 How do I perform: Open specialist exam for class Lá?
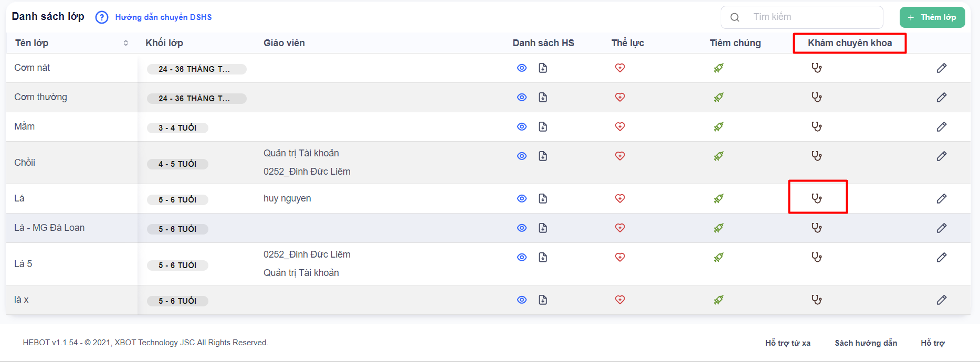[x=816, y=198]
